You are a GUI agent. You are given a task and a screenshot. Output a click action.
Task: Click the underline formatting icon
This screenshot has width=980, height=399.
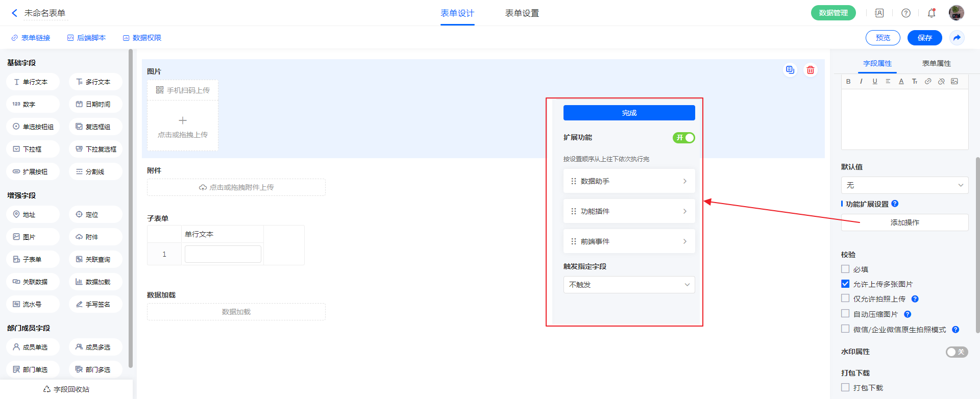[875, 82]
